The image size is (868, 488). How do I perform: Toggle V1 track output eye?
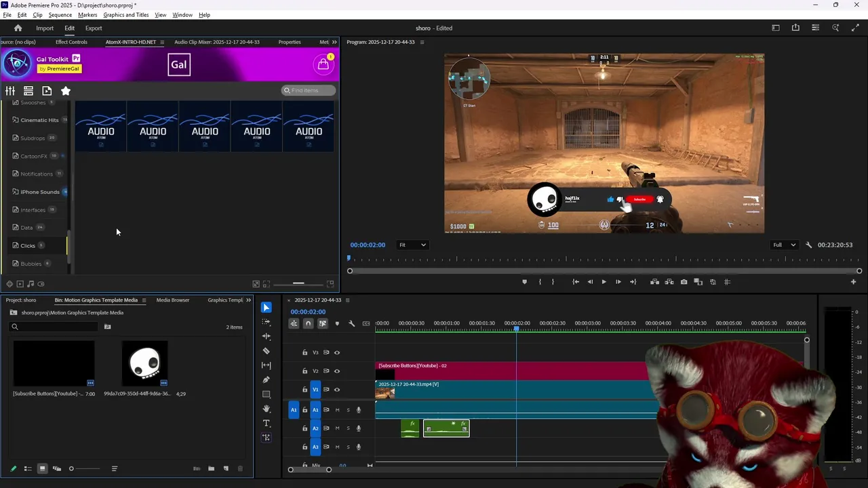pyautogui.click(x=337, y=390)
